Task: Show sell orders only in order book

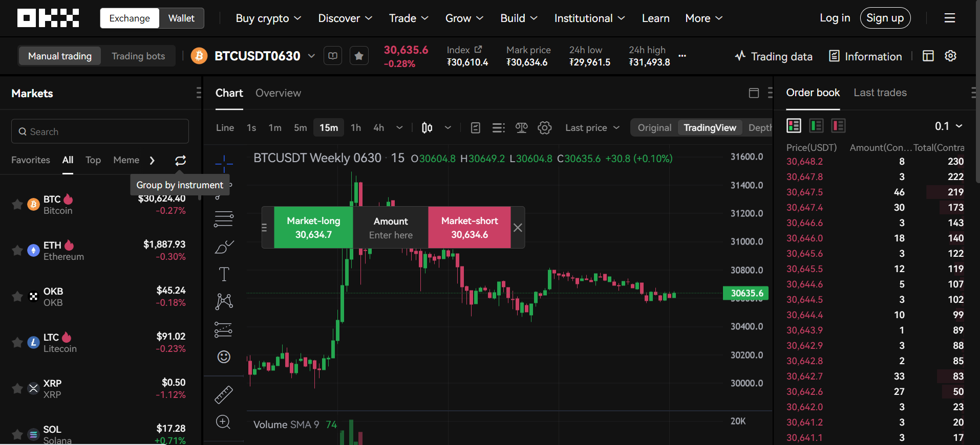Action: (x=838, y=126)
